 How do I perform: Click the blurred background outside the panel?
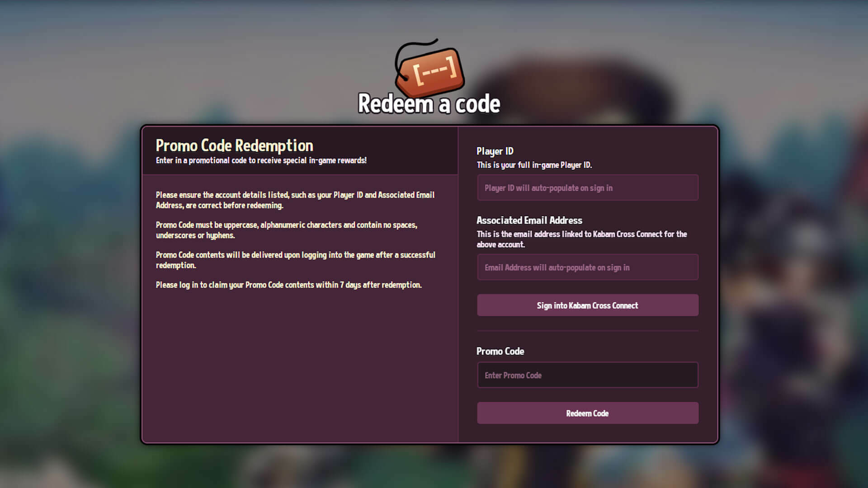[68, 271]
